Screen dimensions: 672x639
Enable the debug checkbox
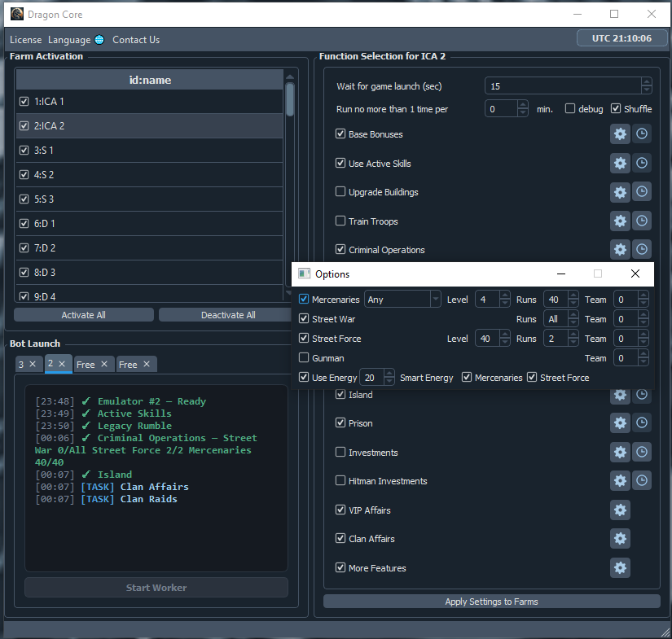570,109
